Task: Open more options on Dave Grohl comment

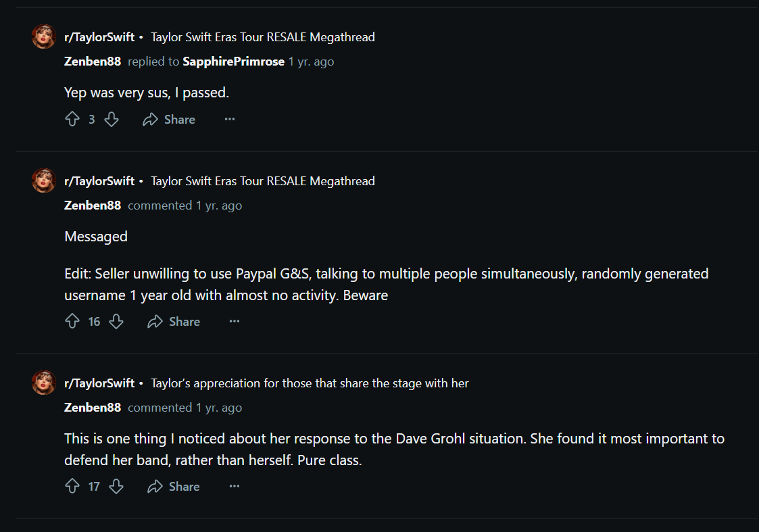Action: tap(235, 487)
